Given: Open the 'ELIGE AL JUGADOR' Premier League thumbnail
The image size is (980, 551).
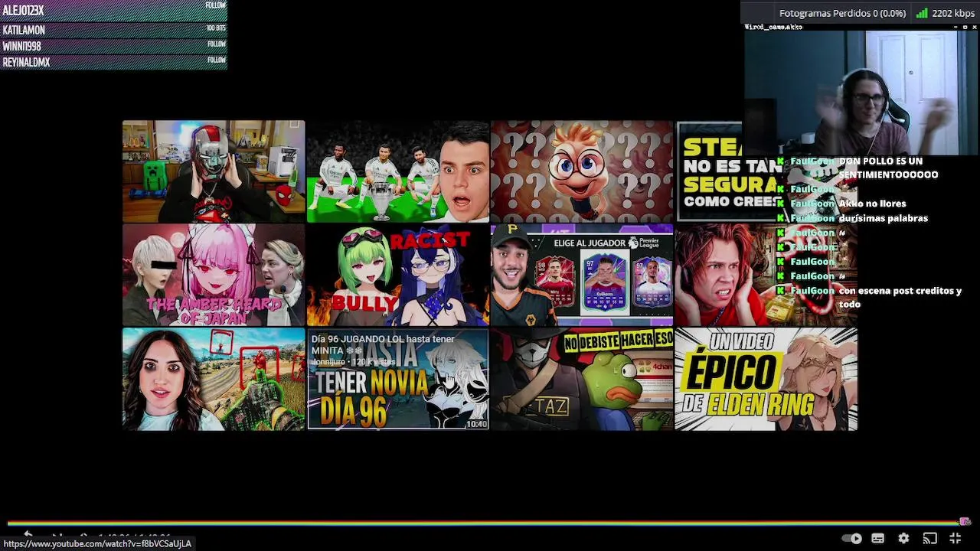Looking at the screenshot, I should pos(582,275).
